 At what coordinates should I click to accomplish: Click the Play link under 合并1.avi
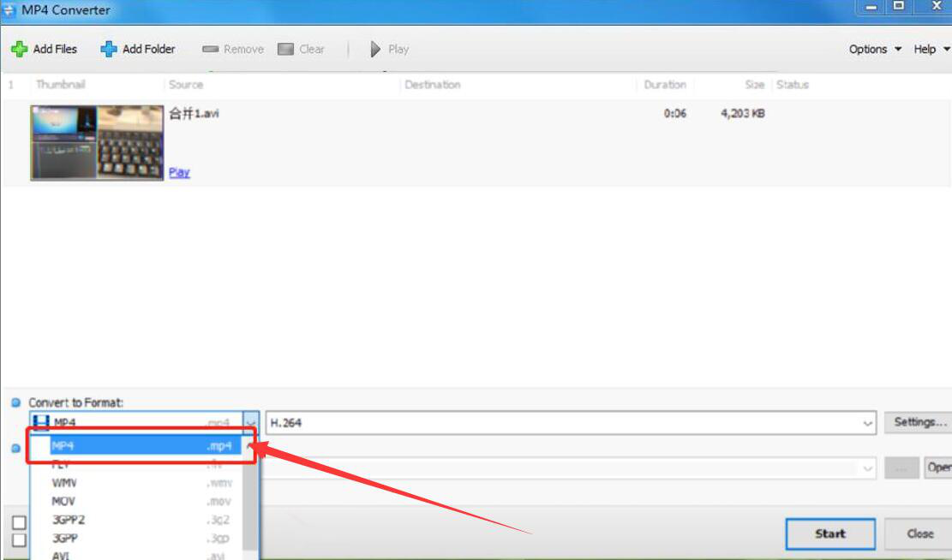click(179, 172)
